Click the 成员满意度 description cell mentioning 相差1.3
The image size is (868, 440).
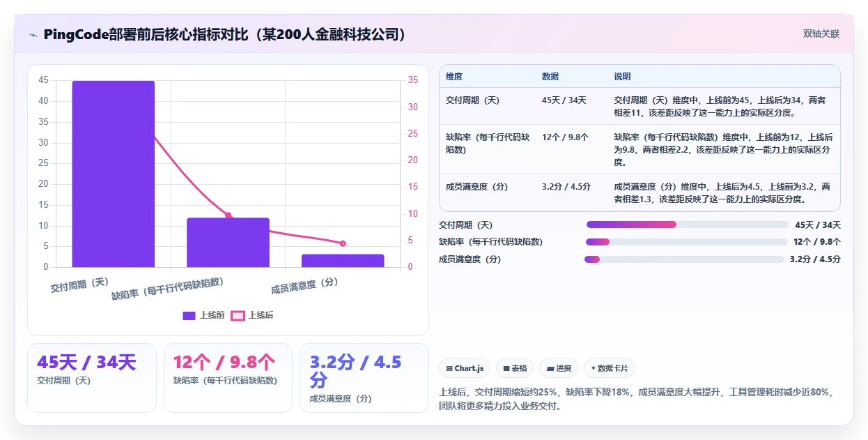[722, 192]
